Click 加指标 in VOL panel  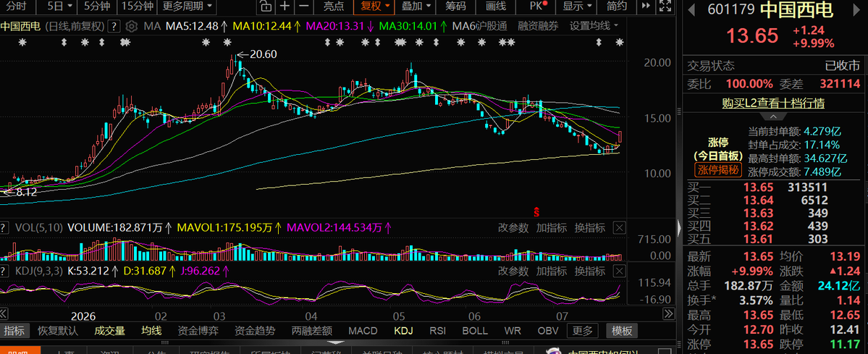click(551, 228)
